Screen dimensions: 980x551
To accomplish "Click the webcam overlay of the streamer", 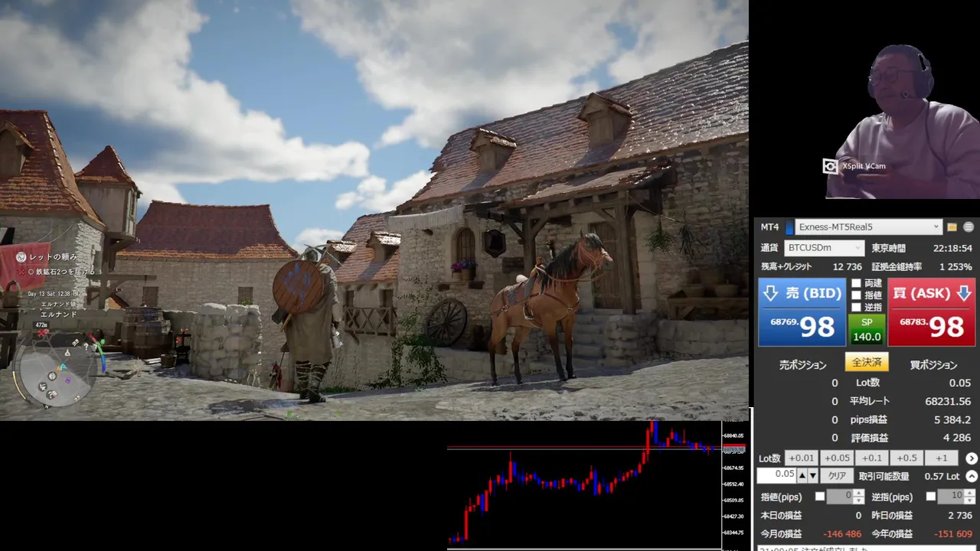I will click(903, 120).
